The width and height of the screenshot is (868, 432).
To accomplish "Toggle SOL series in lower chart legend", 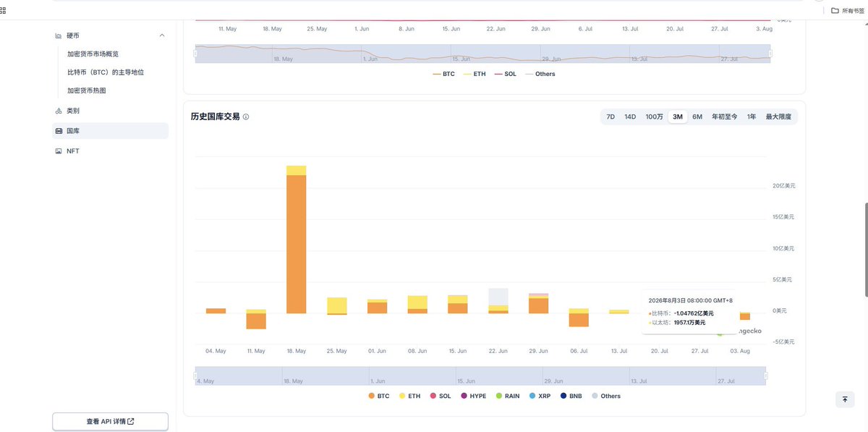I will (x=441, y=396).
